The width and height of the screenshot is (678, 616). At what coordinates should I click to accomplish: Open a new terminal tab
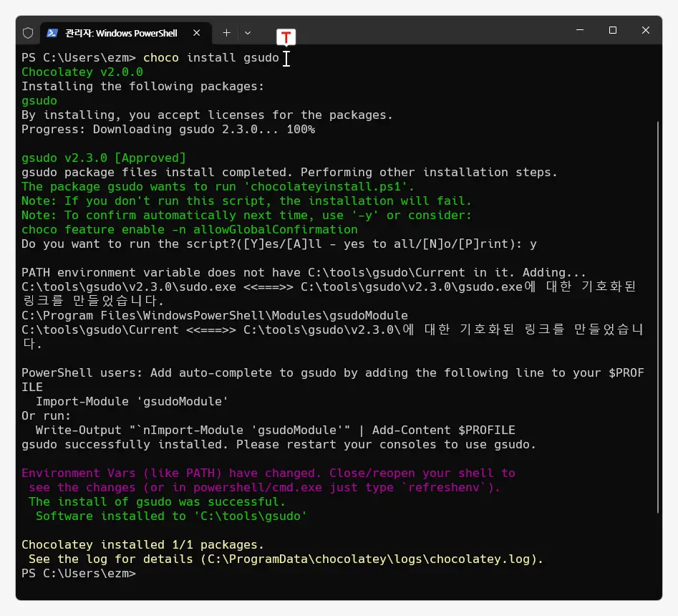coord(226,33)
